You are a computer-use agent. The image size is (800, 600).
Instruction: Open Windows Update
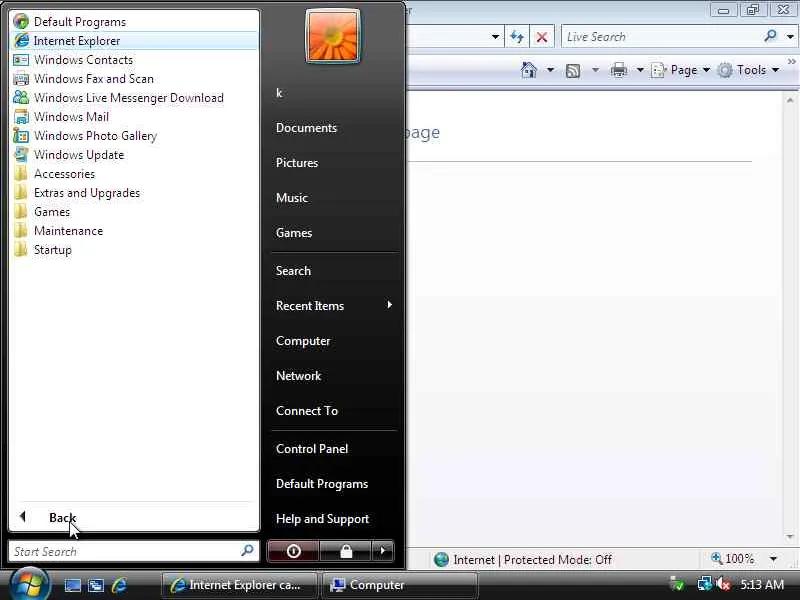(134, 155)
